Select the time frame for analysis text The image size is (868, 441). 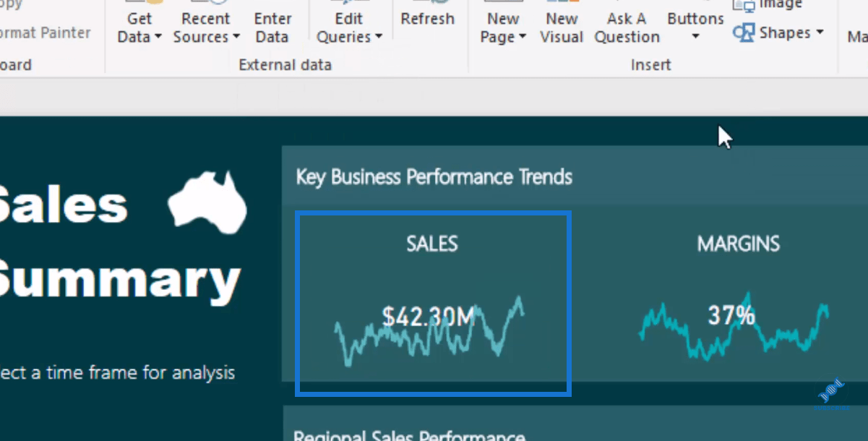click(x=117, y=373)
